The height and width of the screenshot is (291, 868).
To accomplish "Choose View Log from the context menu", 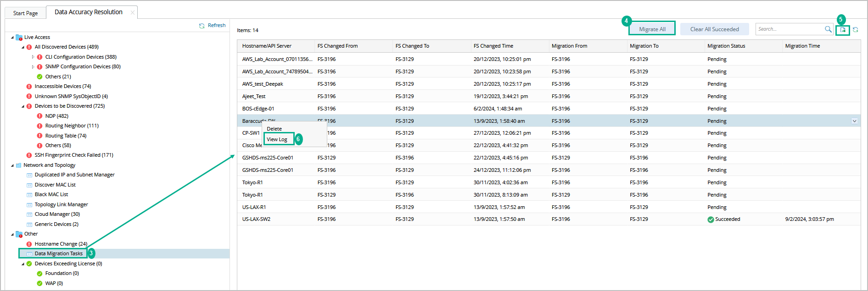I will click(277, 139).
